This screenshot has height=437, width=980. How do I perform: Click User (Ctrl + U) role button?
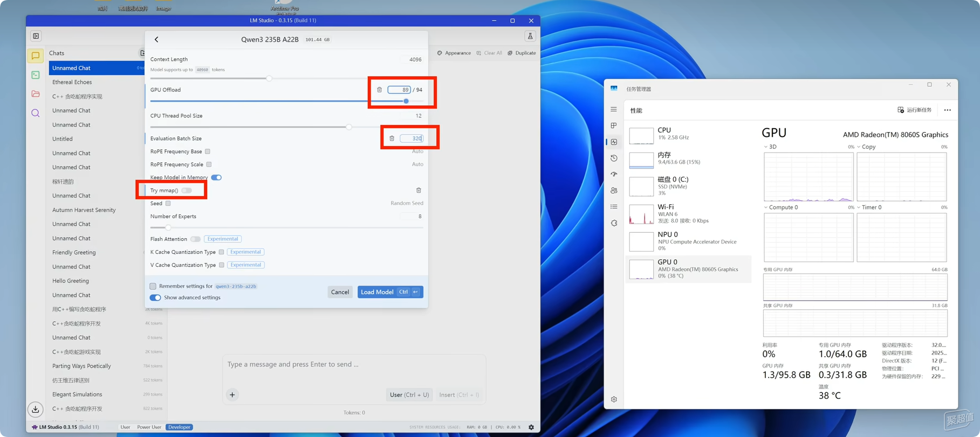pyautogui.click(x=409, y=395)
